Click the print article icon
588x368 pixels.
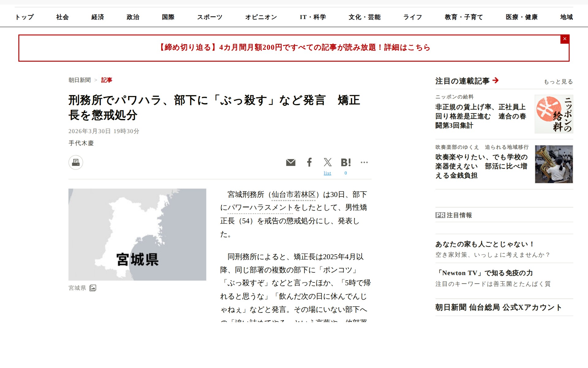point(76,162)
